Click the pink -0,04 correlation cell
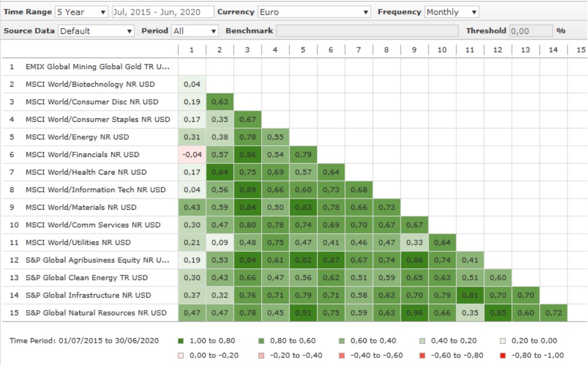The width and height of the screenshot is (588, 365). [192, 155]
